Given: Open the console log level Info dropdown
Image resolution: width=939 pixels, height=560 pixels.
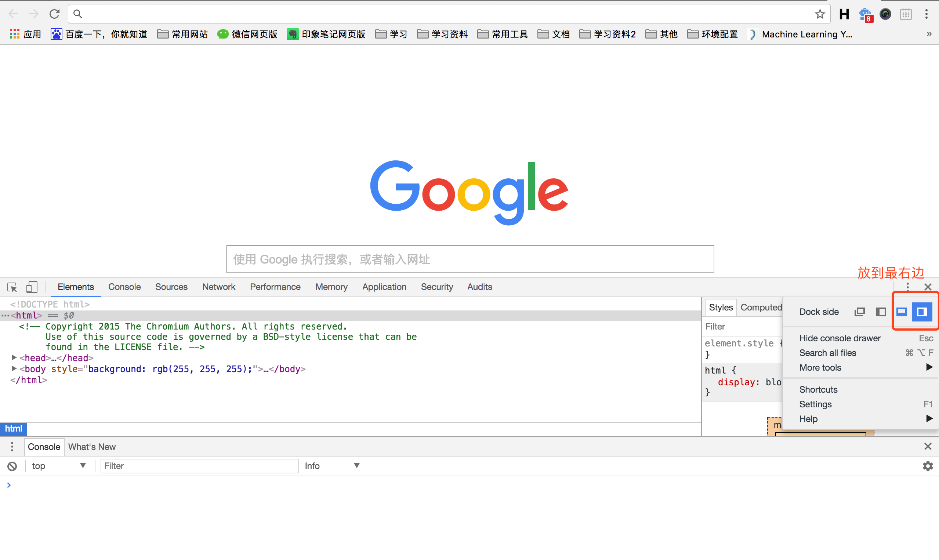Looking at the screenshot, I should 333,466.
